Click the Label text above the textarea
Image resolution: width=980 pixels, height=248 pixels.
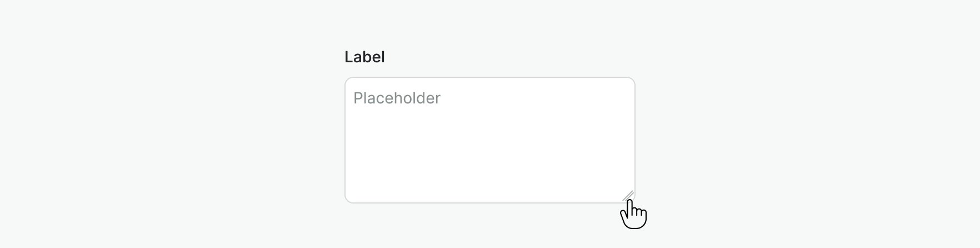tap(364, 57)
